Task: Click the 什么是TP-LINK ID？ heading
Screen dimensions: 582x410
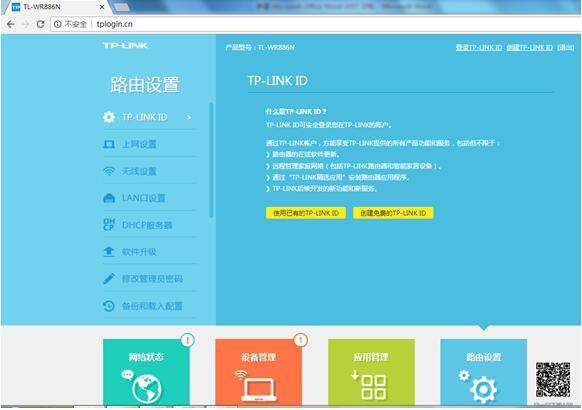Action: [296, 111]
